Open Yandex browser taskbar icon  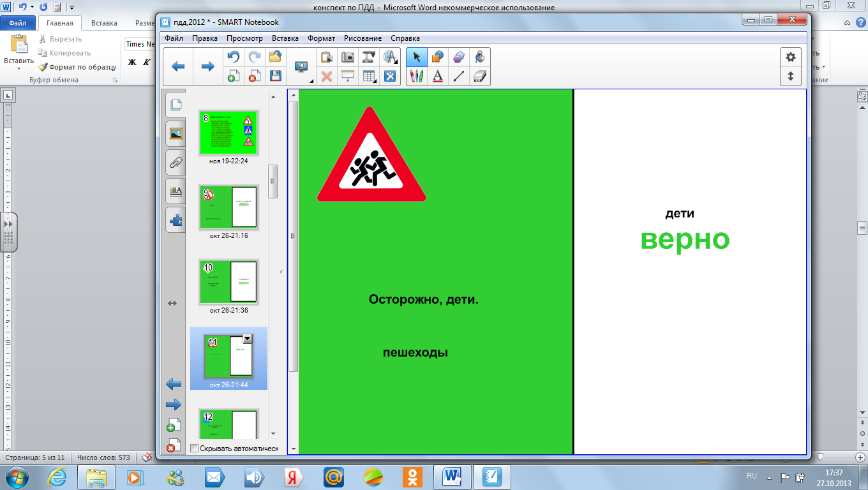point(294,477)
